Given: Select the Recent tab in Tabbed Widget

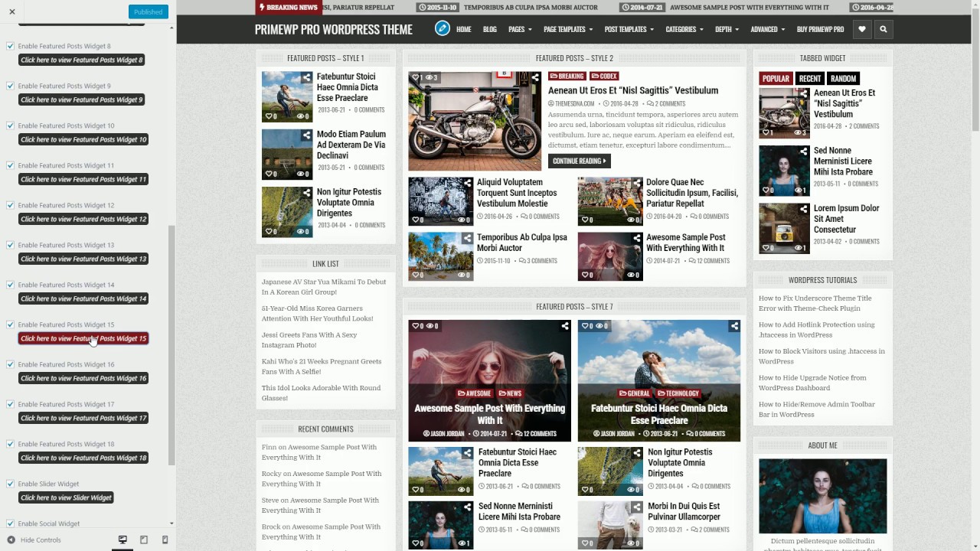Looking at the screenshot, I should click(x=810, y=79).
